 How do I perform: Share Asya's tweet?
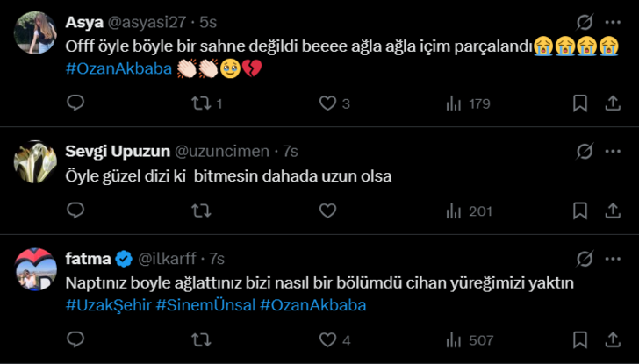pos(612,103)
